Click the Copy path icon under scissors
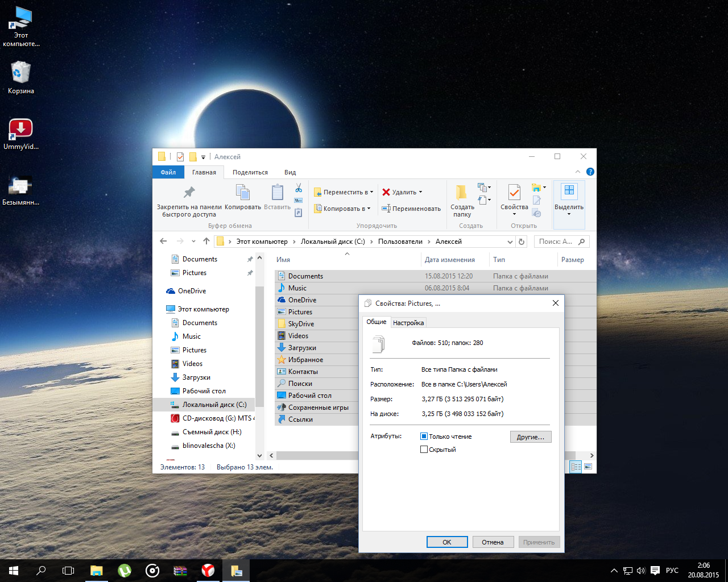 tap(298, 201)
